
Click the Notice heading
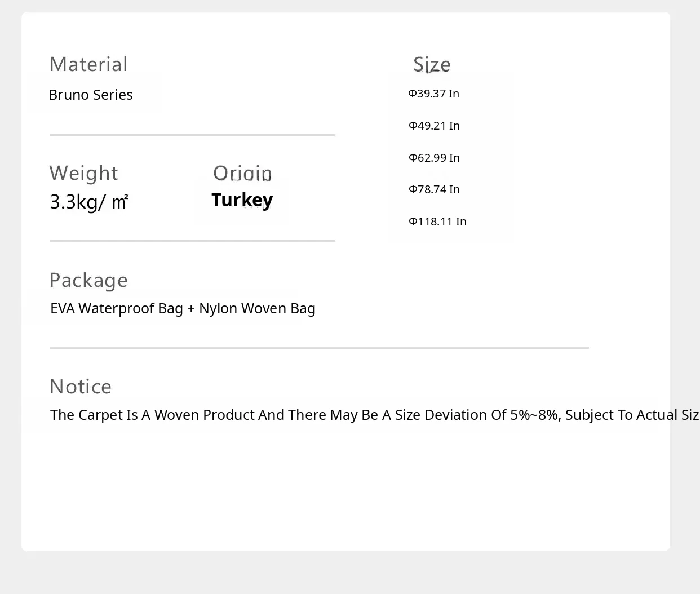click(x=81, y=387)
